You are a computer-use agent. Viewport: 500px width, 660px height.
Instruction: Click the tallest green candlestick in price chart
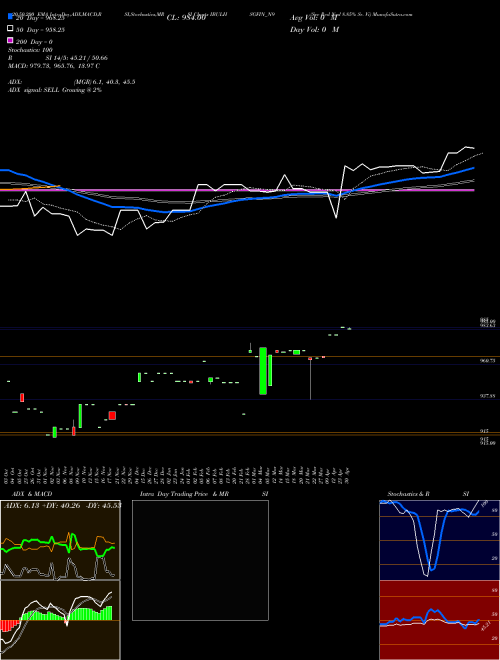point(263,371)
